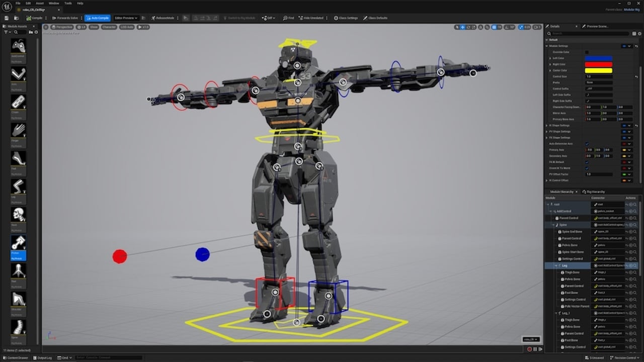The image size is (644, 362).
Task: Click the Compile button icon
Action: click(x=28, y=18)
